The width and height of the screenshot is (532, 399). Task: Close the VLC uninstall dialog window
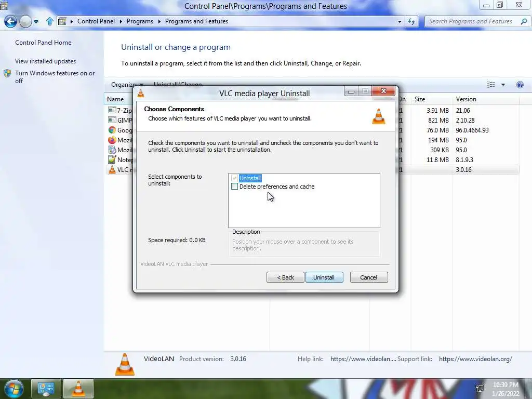pos(383,91)
